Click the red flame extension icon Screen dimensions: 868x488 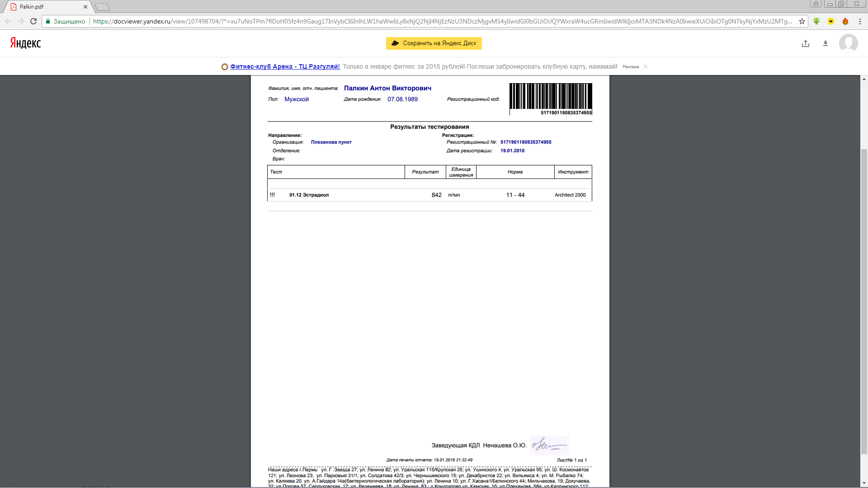tap(845, 21)
